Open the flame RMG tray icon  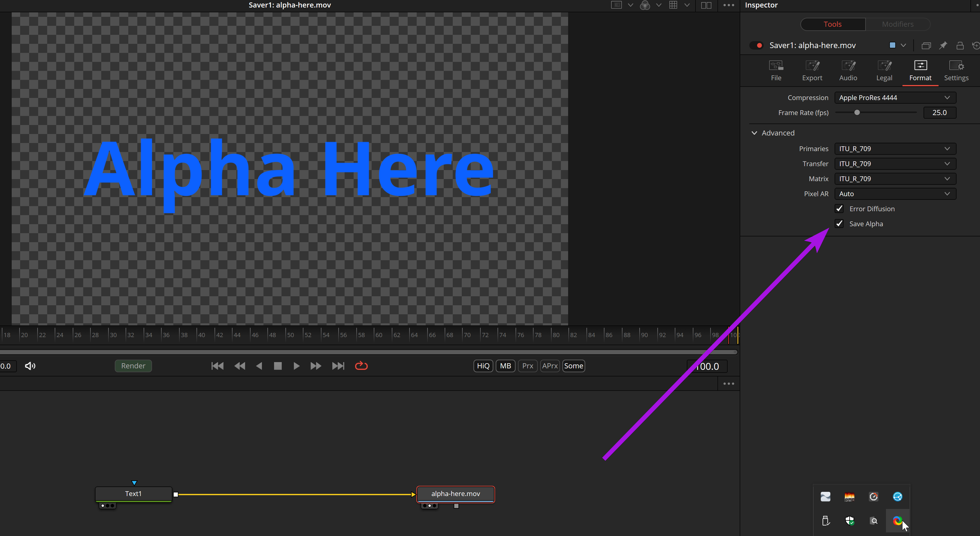click(849, 497)
